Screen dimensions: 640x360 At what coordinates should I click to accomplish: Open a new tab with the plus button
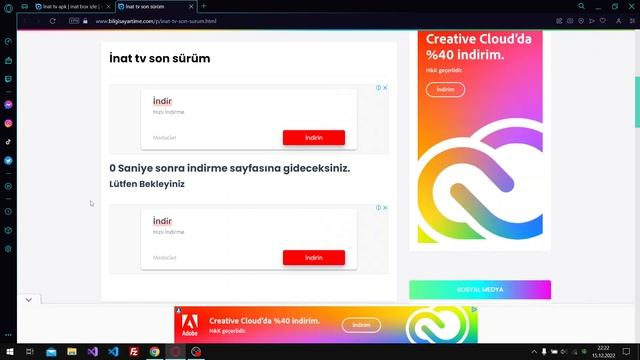click(204, 6)
